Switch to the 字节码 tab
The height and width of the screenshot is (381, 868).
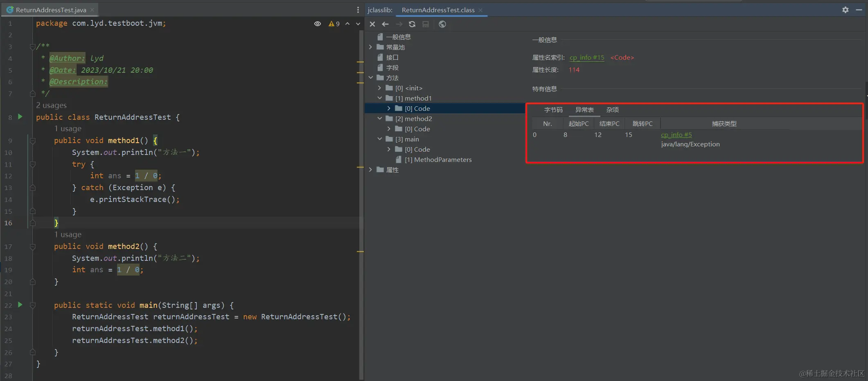(553, 110)
